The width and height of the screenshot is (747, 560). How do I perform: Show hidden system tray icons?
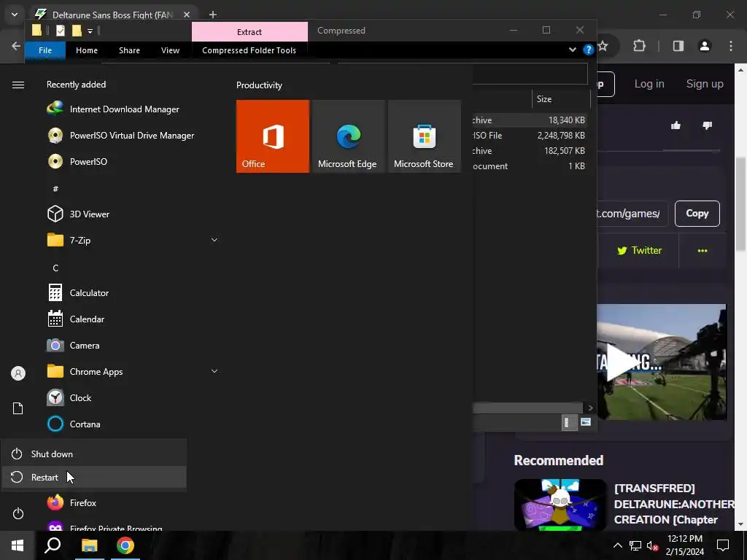pyautogui.click(x=617, y=545)
